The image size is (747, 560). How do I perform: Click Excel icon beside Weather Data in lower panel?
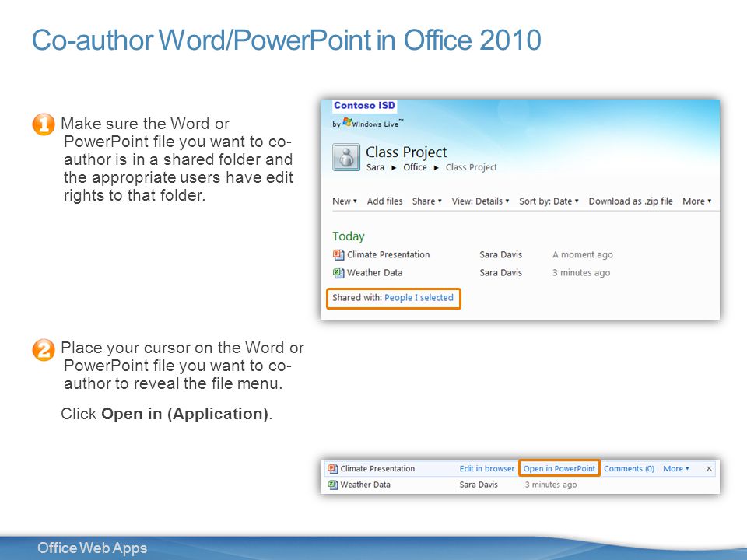(332, 485)
